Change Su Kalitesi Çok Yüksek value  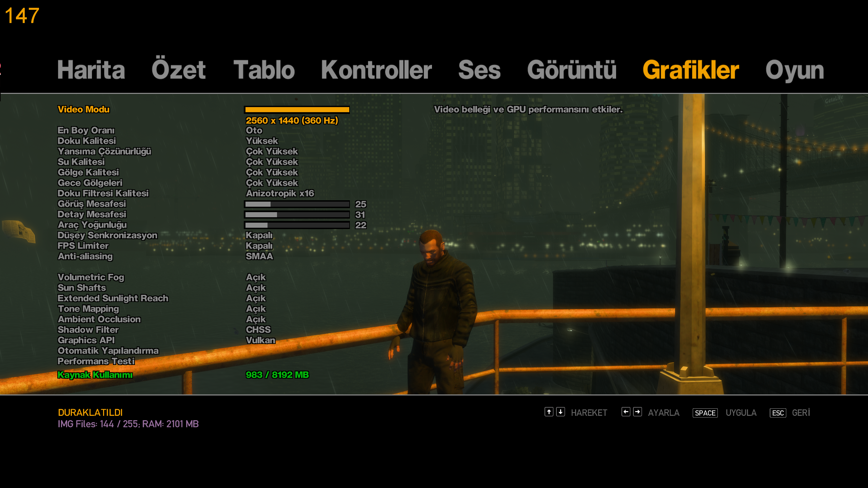[272, 162]
